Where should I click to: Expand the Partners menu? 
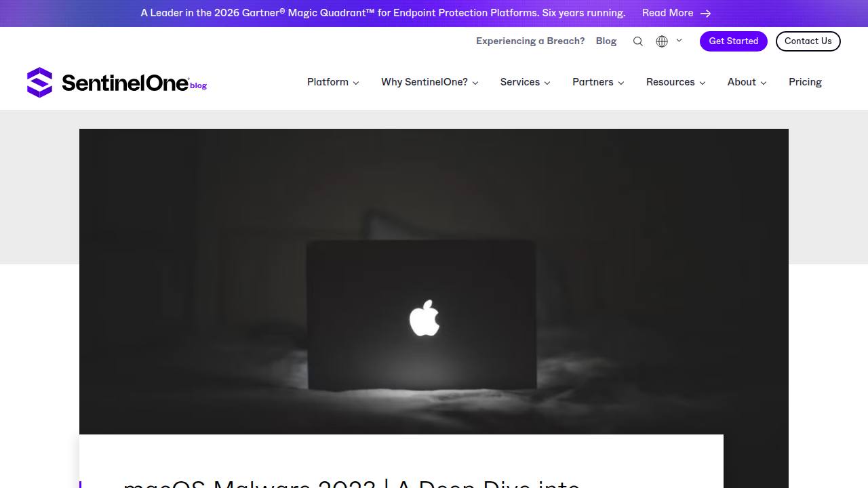point(598,82)
